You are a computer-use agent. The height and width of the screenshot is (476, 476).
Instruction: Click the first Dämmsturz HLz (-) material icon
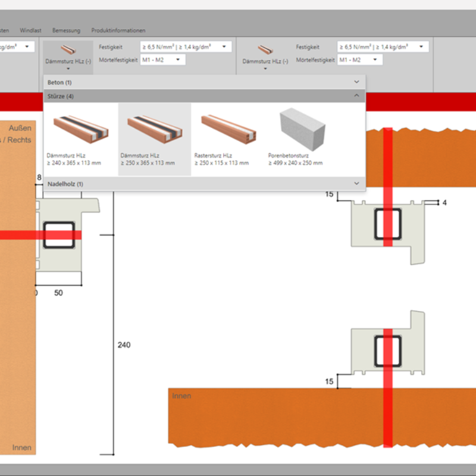tap(68, 52)
